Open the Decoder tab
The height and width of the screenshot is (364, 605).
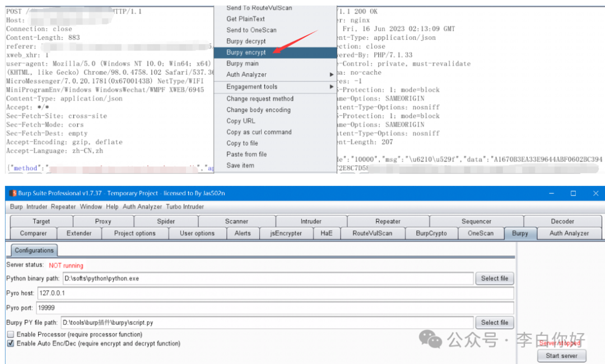click(x=562, y=221)
